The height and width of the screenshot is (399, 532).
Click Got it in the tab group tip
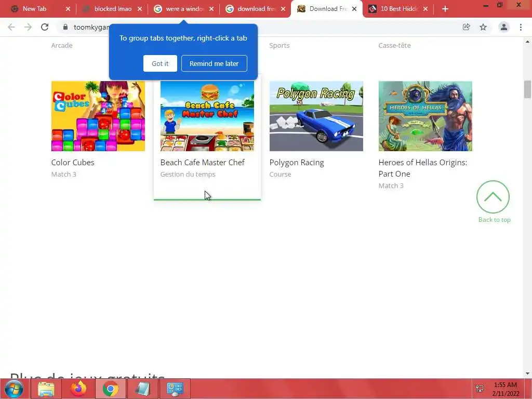click(x=160, y=63)
